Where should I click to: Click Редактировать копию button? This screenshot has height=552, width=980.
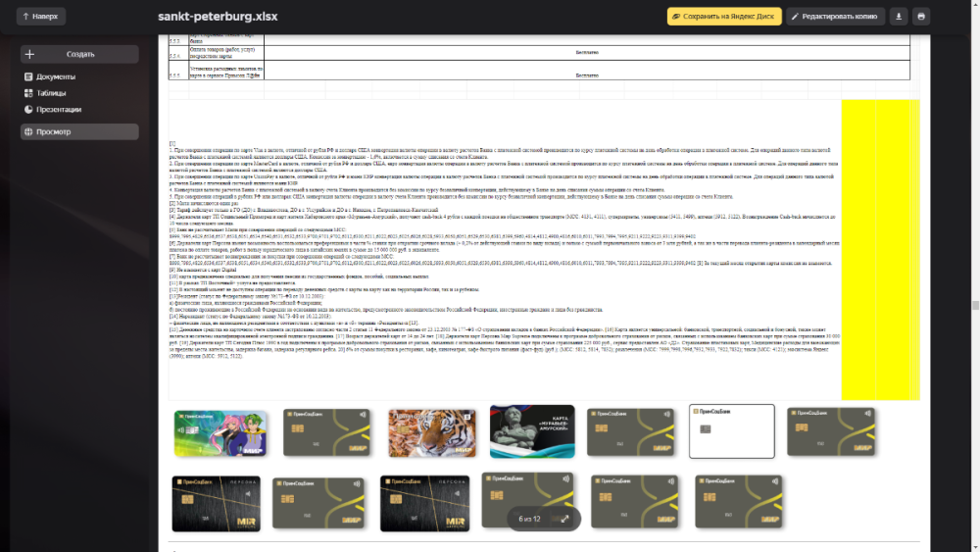[832, 17]
